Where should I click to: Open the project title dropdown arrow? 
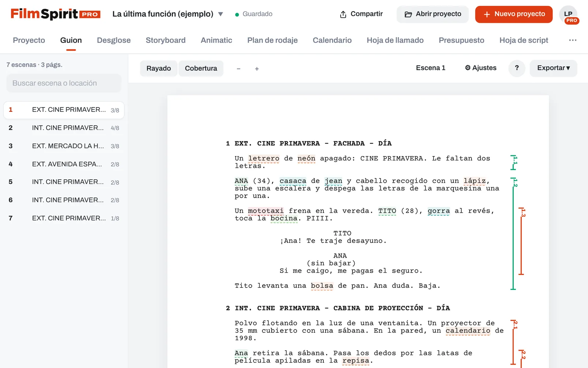point(220,14)
